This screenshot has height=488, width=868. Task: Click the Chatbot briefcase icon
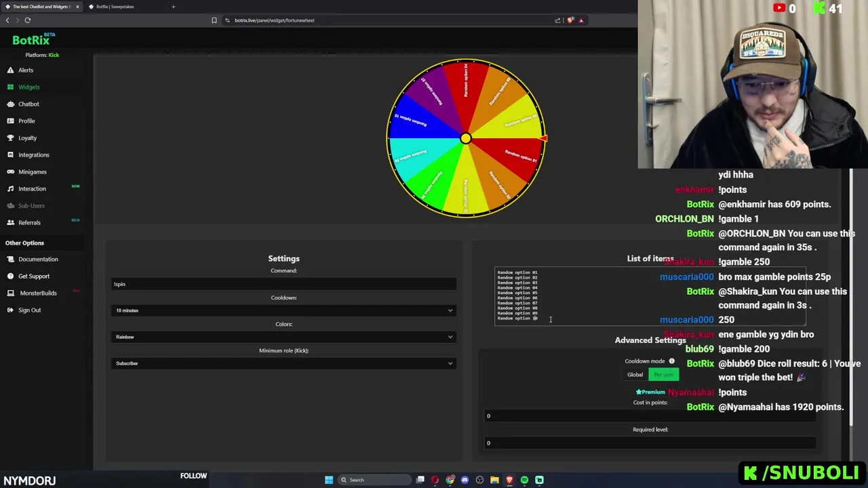coord(11,104)
